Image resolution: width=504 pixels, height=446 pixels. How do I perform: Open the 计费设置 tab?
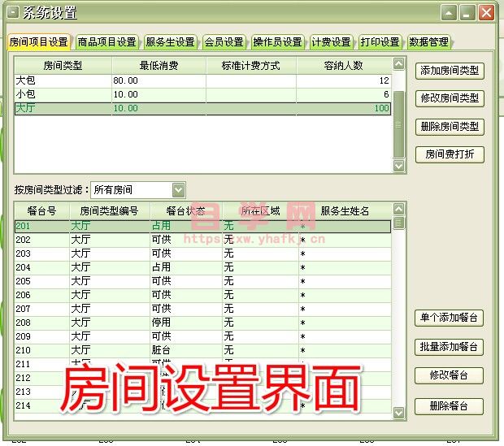click(331, 42)
